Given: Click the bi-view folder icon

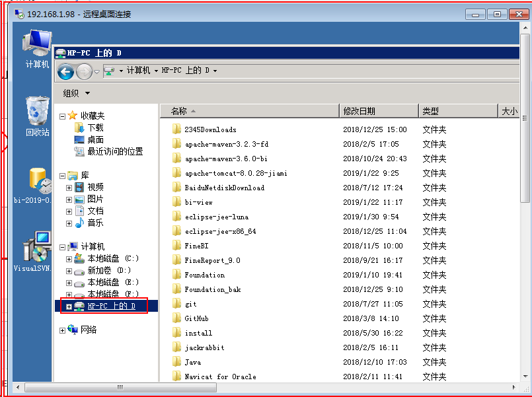Looking at the screenshot, I should point(176,202).
